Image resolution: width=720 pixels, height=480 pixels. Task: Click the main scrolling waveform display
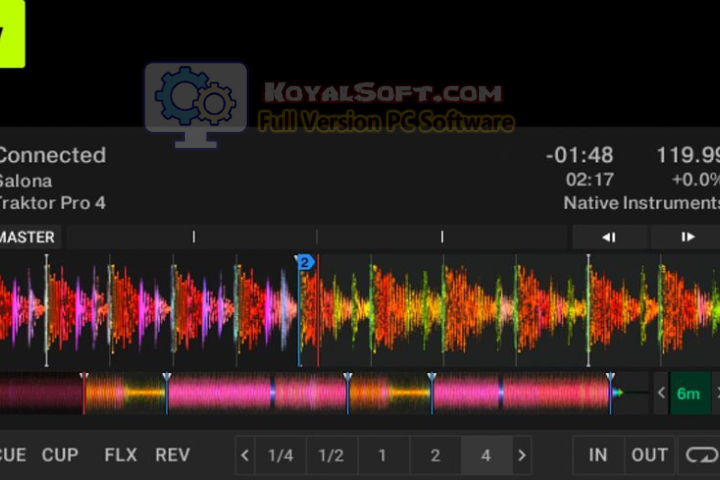coord(360,311)
